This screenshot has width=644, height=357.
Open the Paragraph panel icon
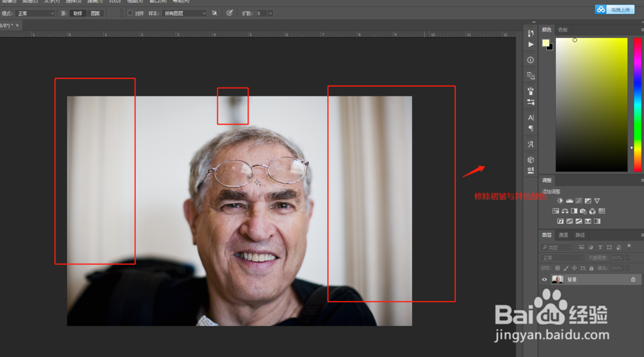(x=531, y=129)
